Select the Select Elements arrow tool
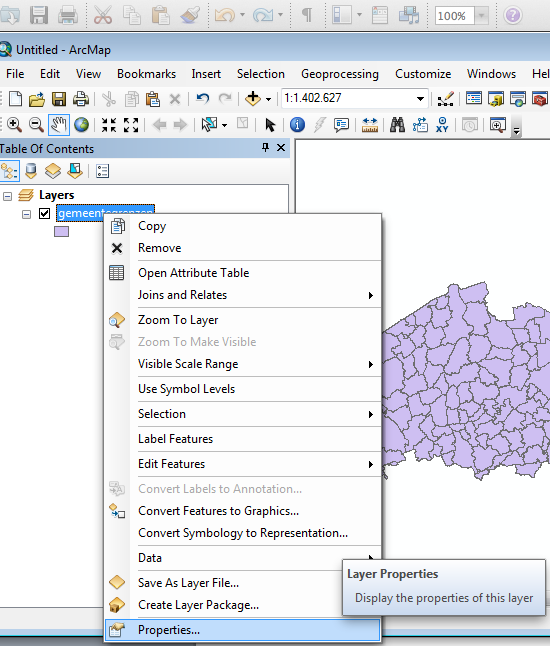 click(x=270, y=125)
